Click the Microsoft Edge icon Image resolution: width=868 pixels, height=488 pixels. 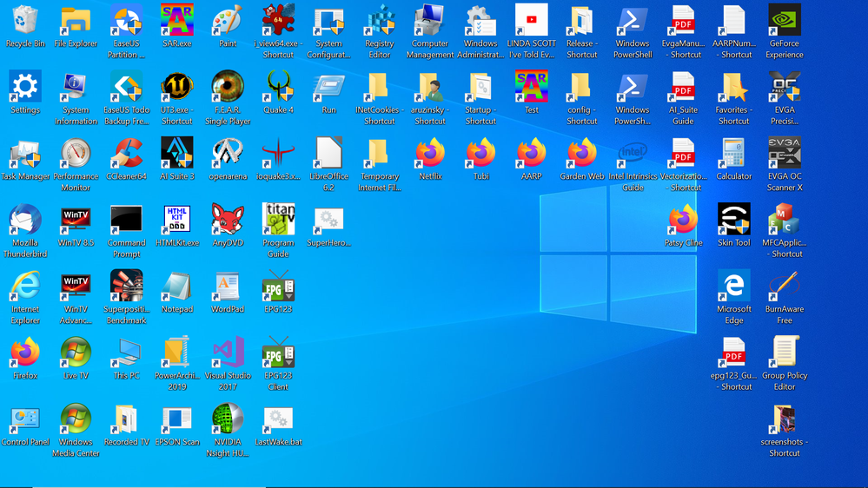(x=734, y=286)
